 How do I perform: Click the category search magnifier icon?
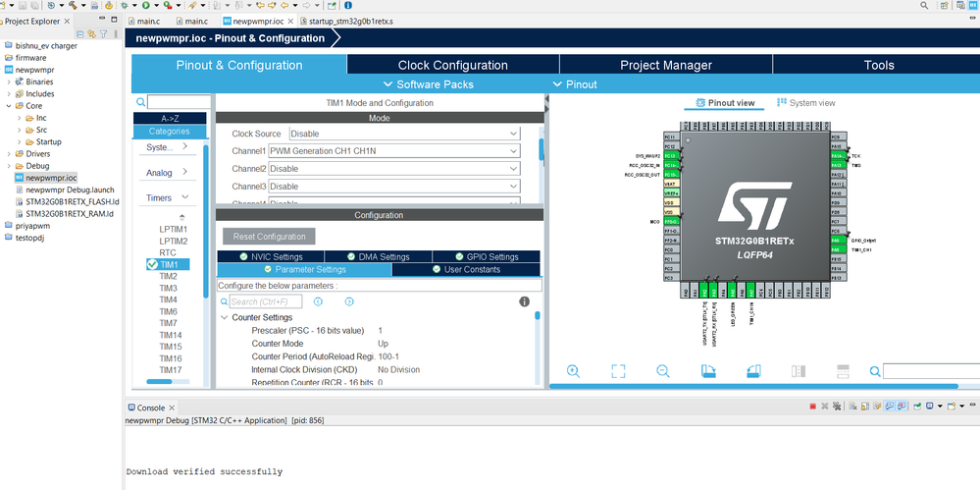pos(141,102)
